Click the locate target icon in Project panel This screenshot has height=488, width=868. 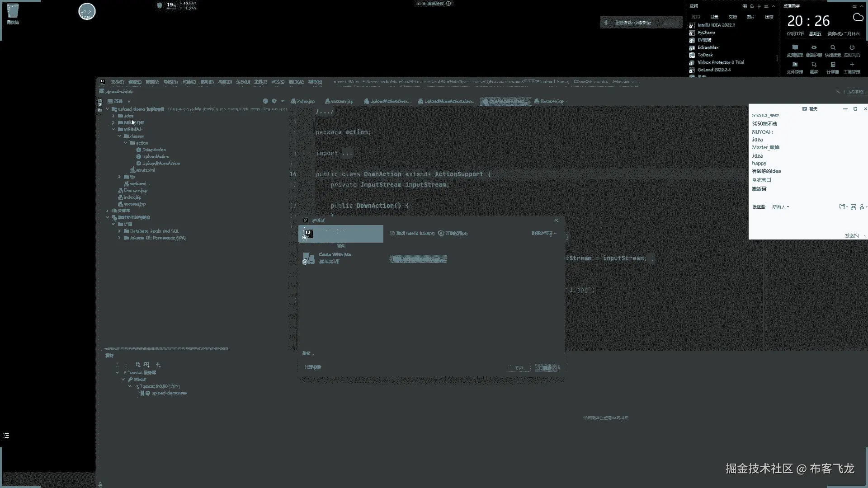click(x=265, y=101)
